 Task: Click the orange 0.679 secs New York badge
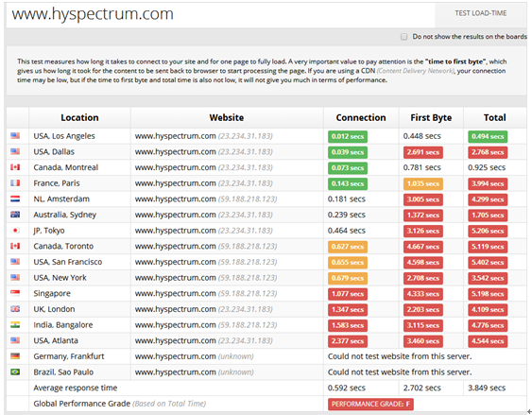(348, 278)
